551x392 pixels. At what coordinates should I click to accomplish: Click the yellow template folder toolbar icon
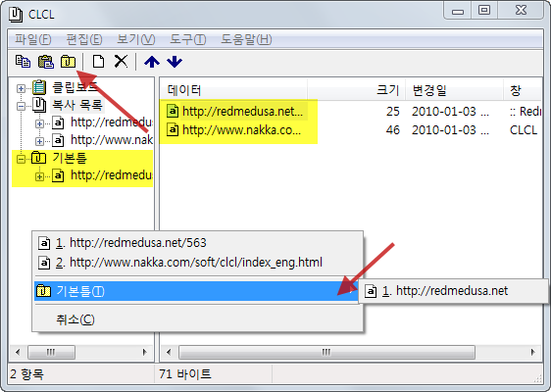pyautogui.click(x=69, y=62)
